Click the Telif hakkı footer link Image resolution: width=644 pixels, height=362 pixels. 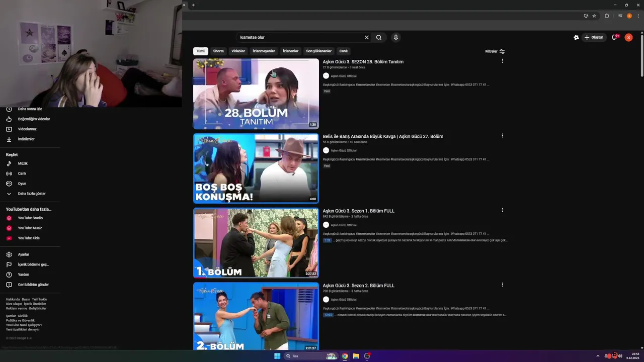39,300
